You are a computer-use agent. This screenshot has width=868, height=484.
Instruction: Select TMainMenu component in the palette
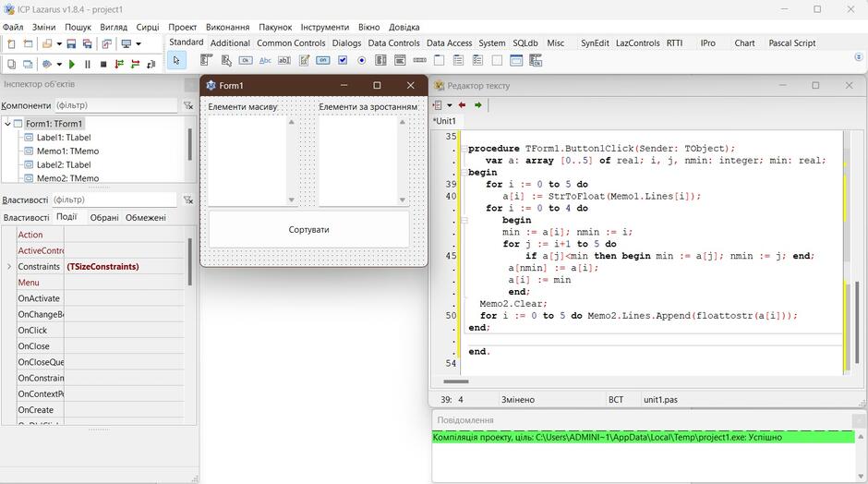pyautogui.click(x=207, y=60)
